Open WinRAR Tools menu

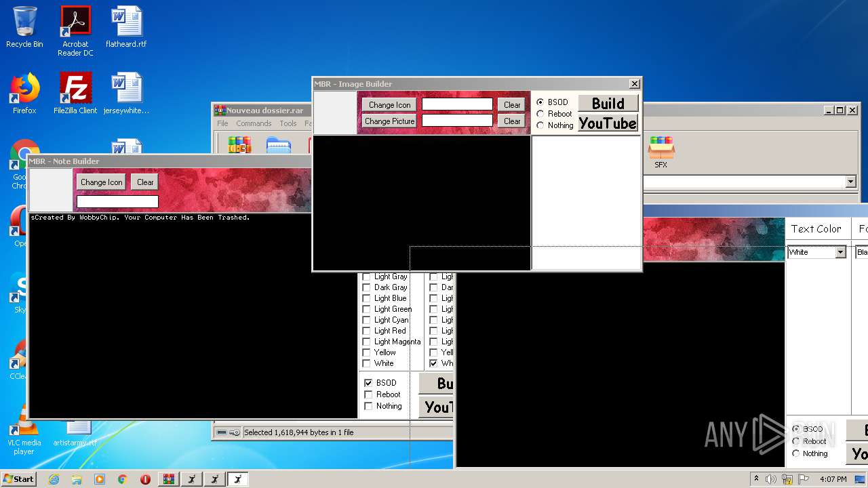coord(288,123)
